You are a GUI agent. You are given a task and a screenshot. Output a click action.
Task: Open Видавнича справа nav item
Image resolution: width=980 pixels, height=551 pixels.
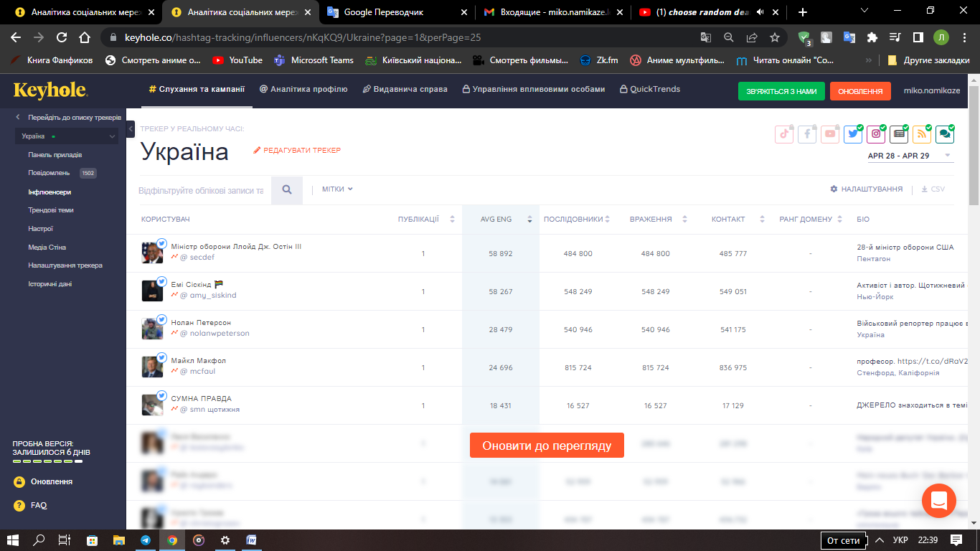[405, 90]
